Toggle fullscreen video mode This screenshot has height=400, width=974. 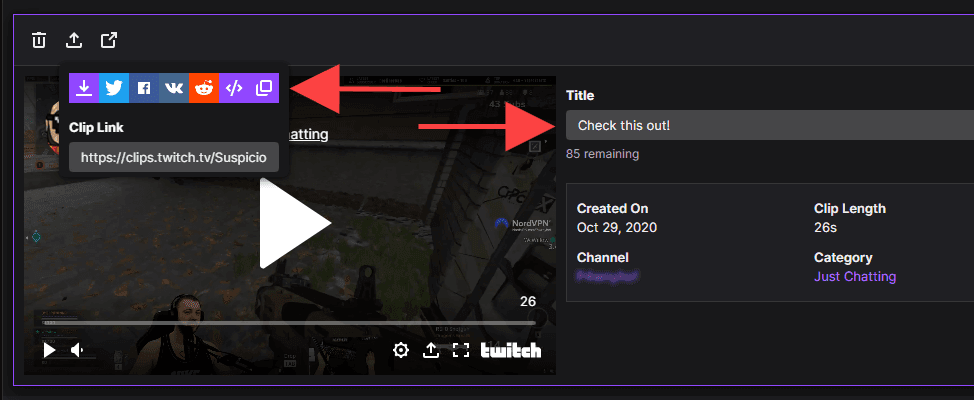click(x=460, y=350)
